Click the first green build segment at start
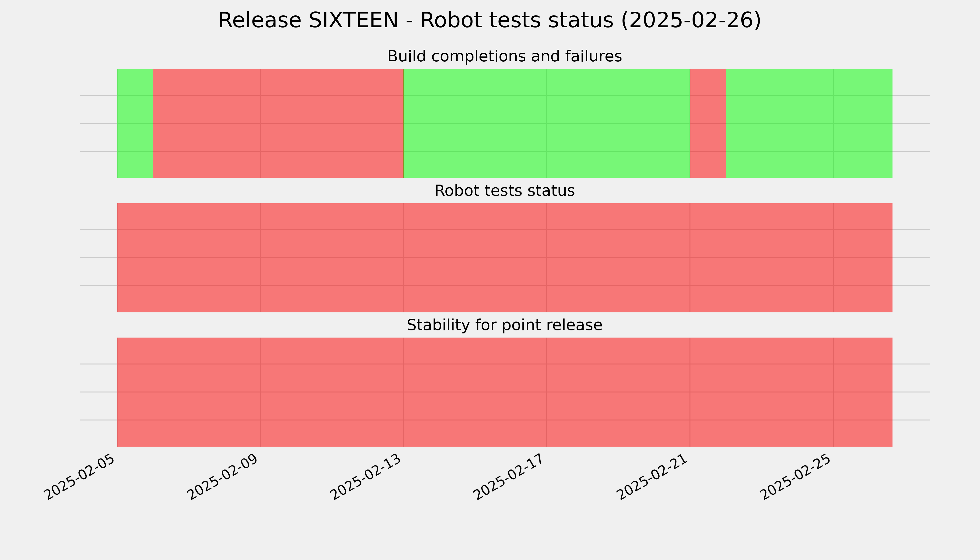 [135, 123]
